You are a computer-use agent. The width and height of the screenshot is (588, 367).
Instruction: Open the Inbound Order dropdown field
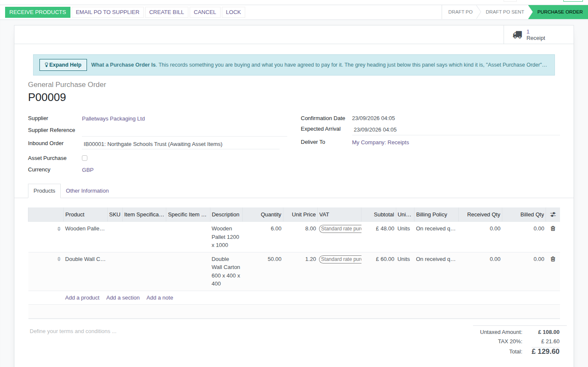pos(181,144)
